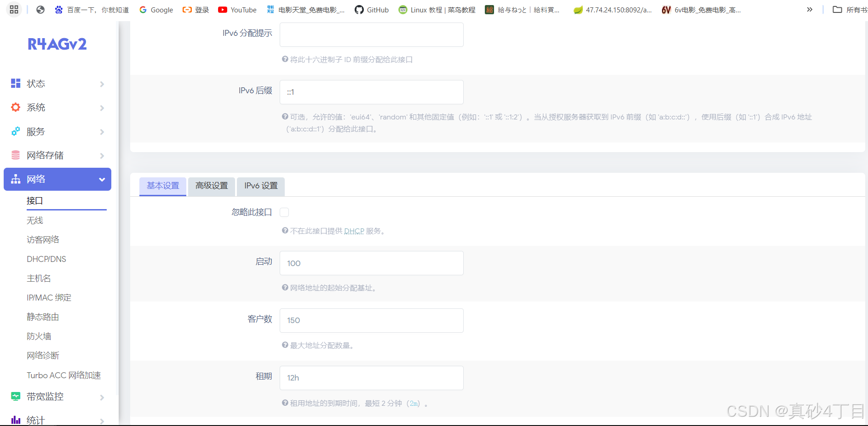
Task: Click the 带宽监控 monitor icon
Action: pyautogui.click(x=16, y=396)
